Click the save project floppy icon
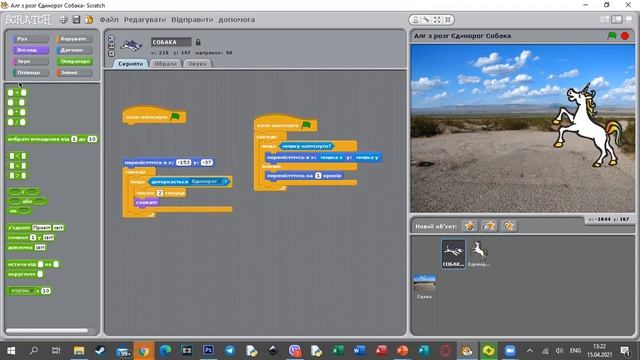The width and height of the screenshot is (640, 360). click(x=76, y=20)
